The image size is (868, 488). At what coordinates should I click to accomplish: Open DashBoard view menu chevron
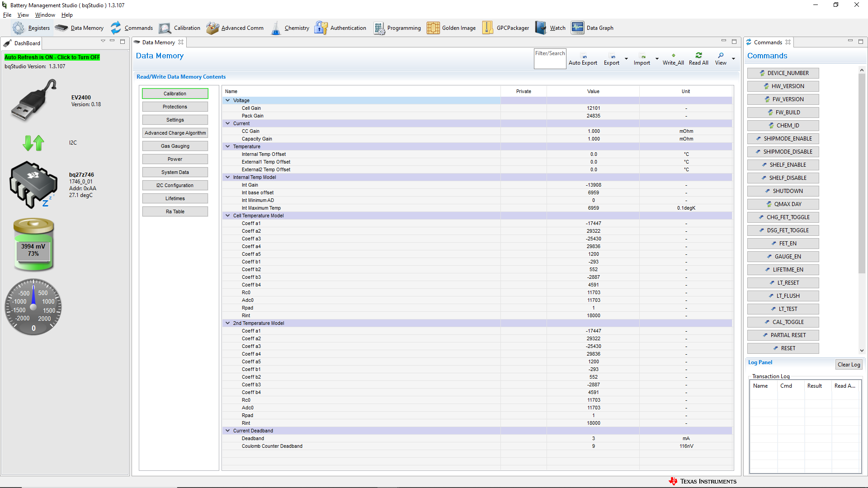coord(103,41)
